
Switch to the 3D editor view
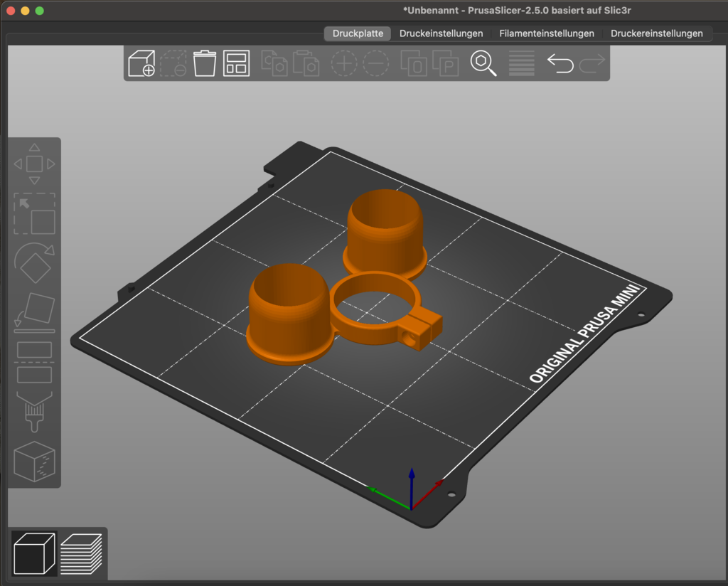[34, 553]
